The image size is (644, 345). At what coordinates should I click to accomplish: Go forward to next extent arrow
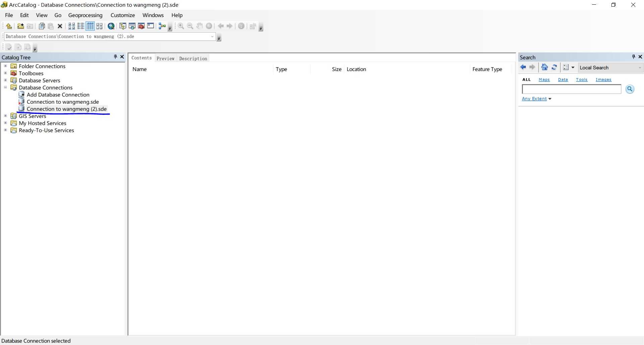click(230, 26)
